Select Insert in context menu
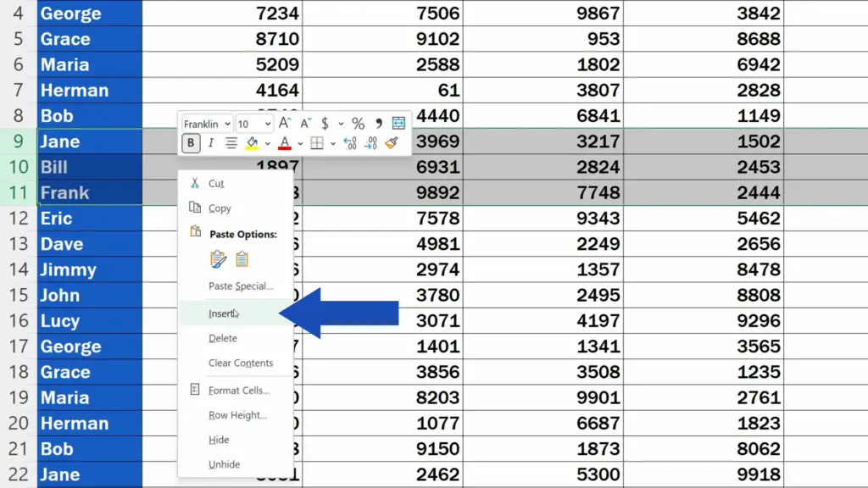 (236, 313)
